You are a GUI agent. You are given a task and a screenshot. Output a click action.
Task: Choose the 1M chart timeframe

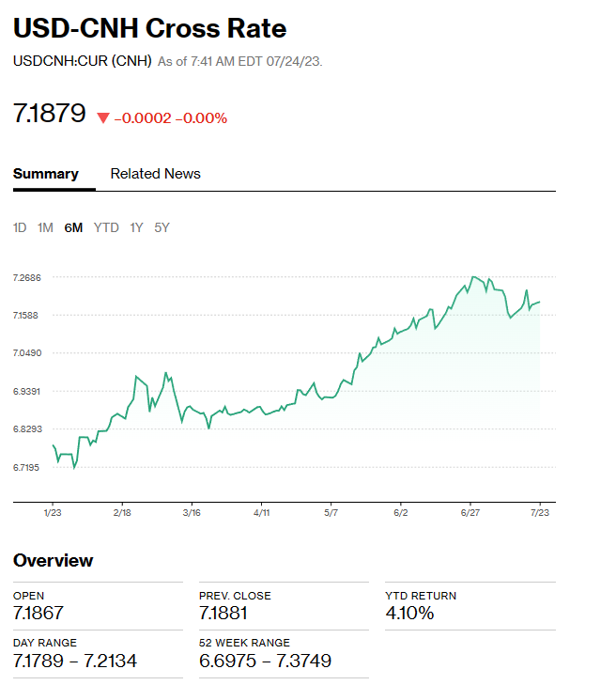(45, 227)
